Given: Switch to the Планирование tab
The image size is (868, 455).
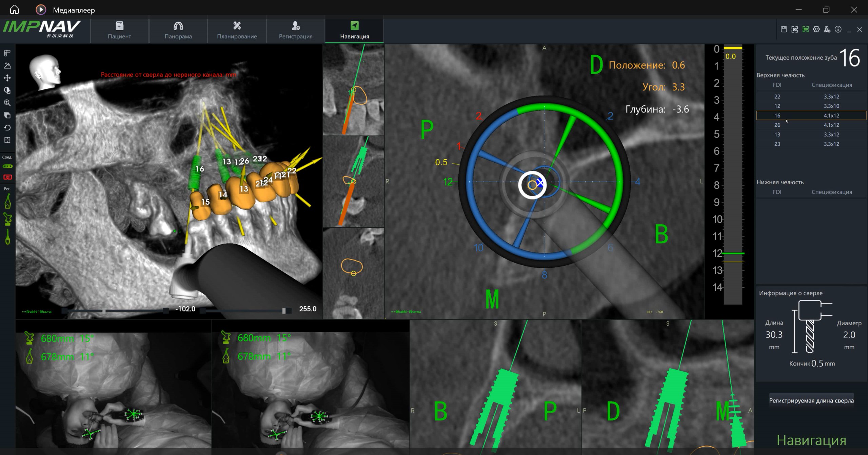Looking at the screenshot, I should tap(237, 30).
